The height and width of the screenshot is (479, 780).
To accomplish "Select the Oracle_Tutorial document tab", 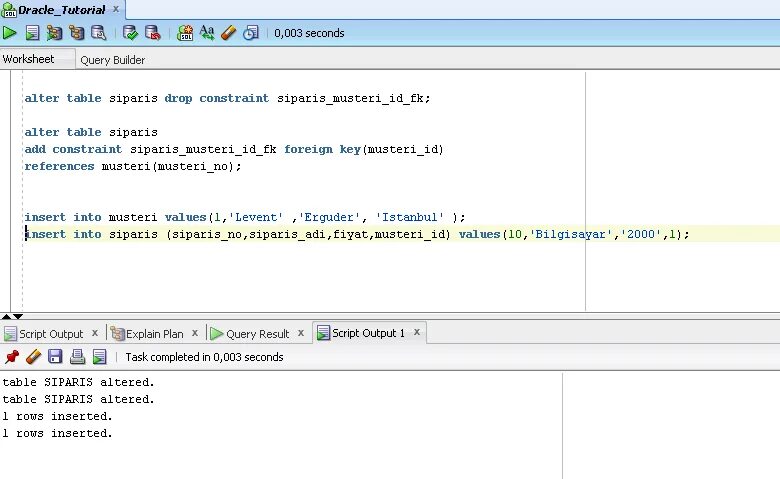I will pos(61,9).
